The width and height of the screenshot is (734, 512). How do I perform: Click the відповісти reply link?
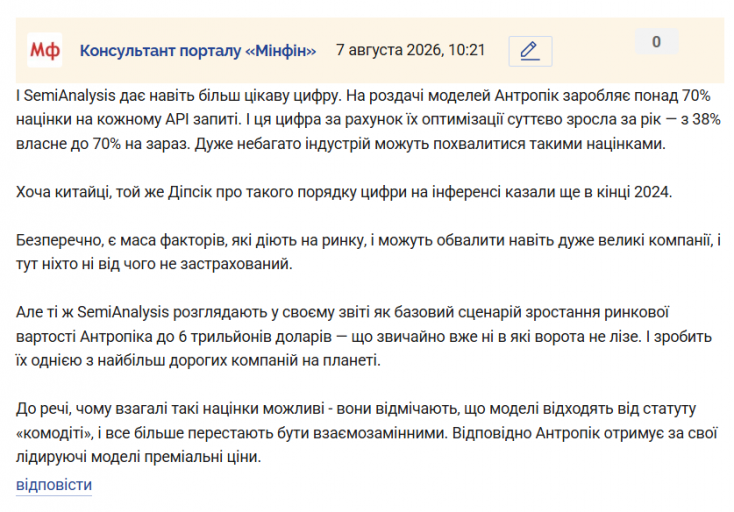coord(54,484)
